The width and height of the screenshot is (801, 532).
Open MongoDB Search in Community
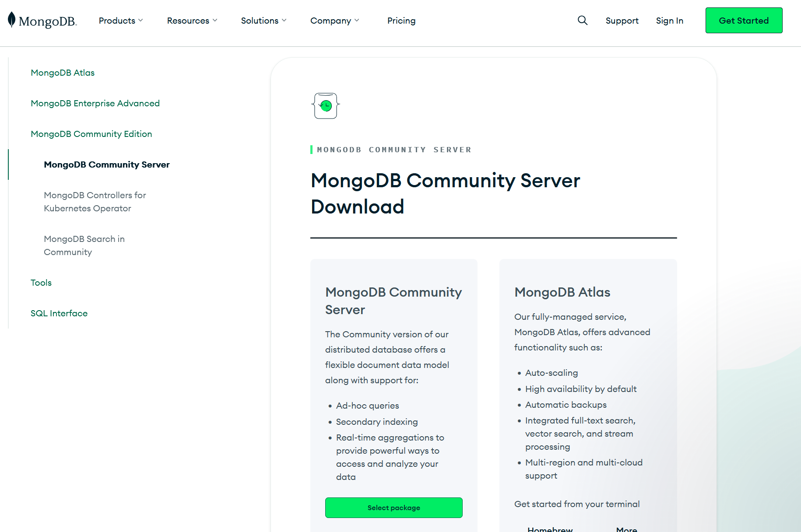pyautogui.click(x=84, y=245)
